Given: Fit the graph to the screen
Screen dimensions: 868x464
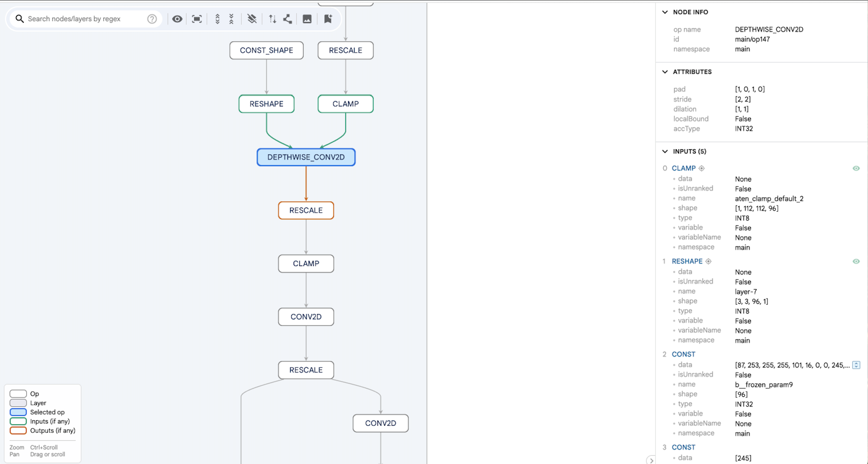Looking at the screenshot, I should click(197, 19).
